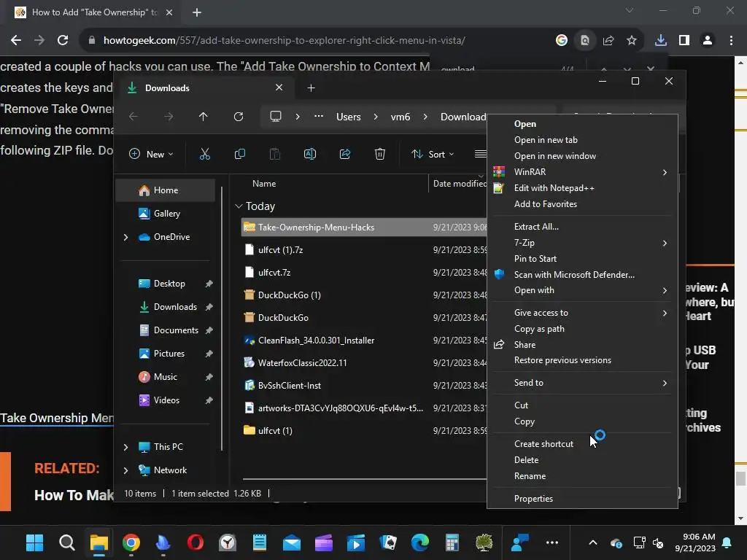The image size is (747, 560).
Task: Click the address bar ellipsis for hidden path
Action: tap(319, 117)
